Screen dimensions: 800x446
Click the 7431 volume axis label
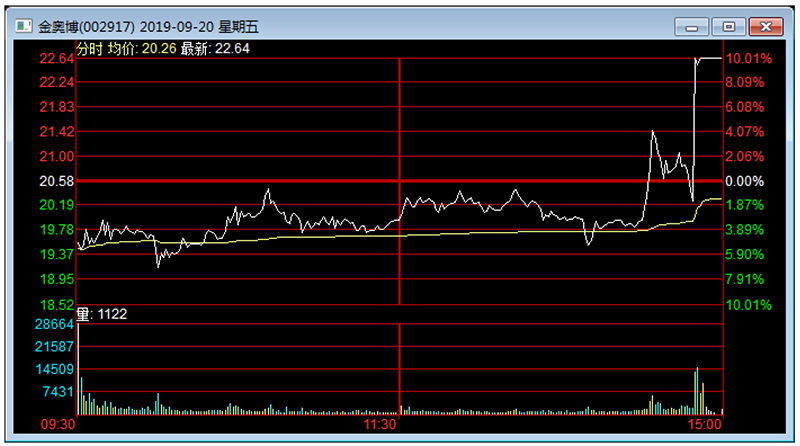pos(58,392)
